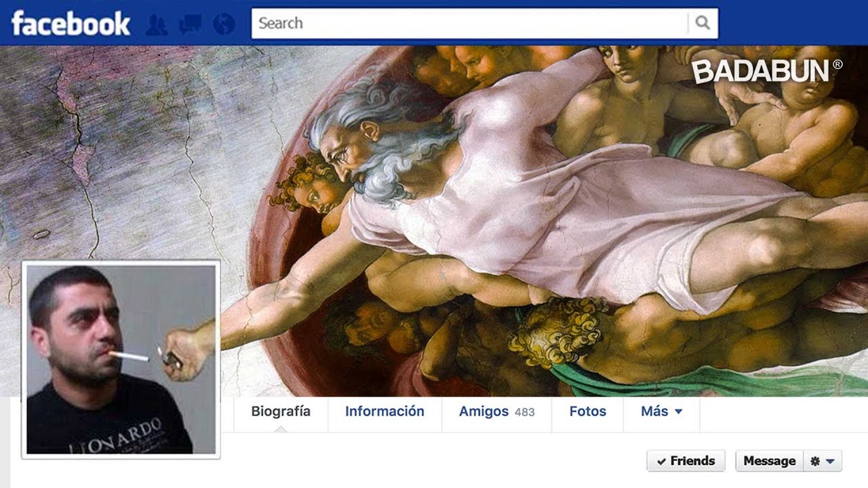This screenshot has height=488, width=868.
Task: Open the messages icon
Action: click(x=190, y=25)
